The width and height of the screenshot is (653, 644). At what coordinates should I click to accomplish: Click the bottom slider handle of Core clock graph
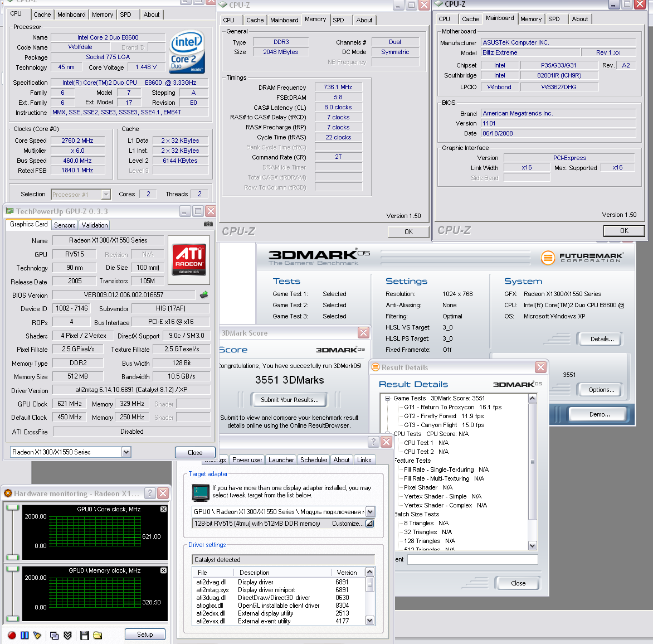(x=13, y=558)
